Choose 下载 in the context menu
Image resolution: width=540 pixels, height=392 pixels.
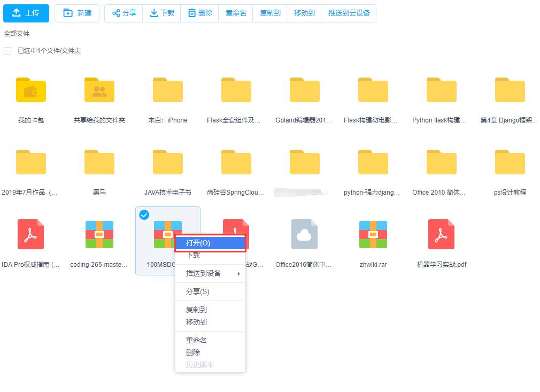point(211,256)
